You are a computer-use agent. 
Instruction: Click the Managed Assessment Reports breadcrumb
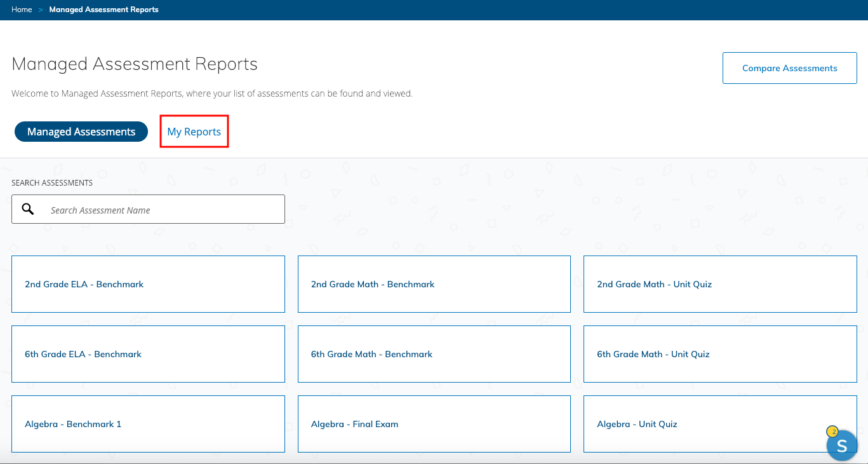[103, 10]
